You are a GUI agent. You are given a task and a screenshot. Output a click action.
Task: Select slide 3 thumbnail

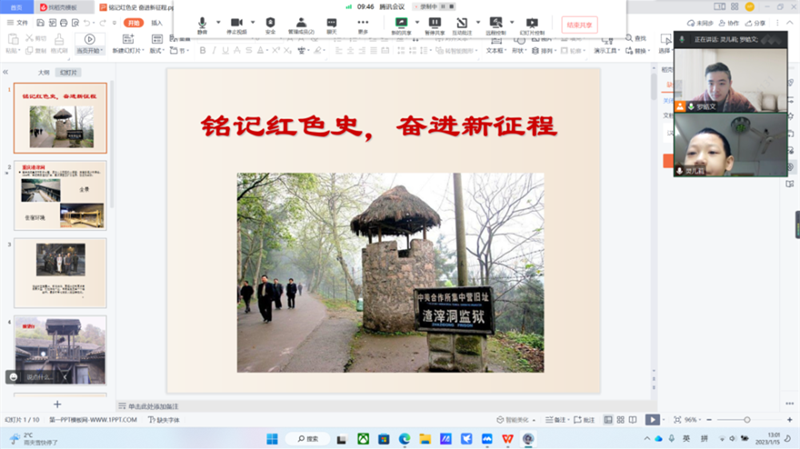pos(60,273)
